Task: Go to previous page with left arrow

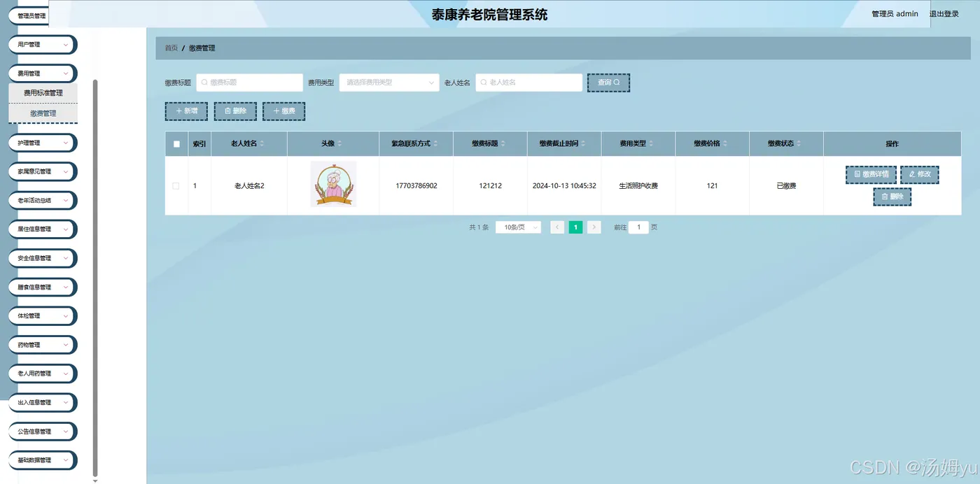Action: [x=557, y=227]
